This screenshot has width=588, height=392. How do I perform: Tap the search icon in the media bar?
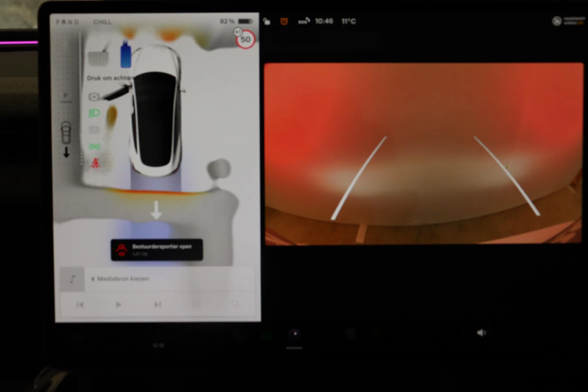pos(235,304)
